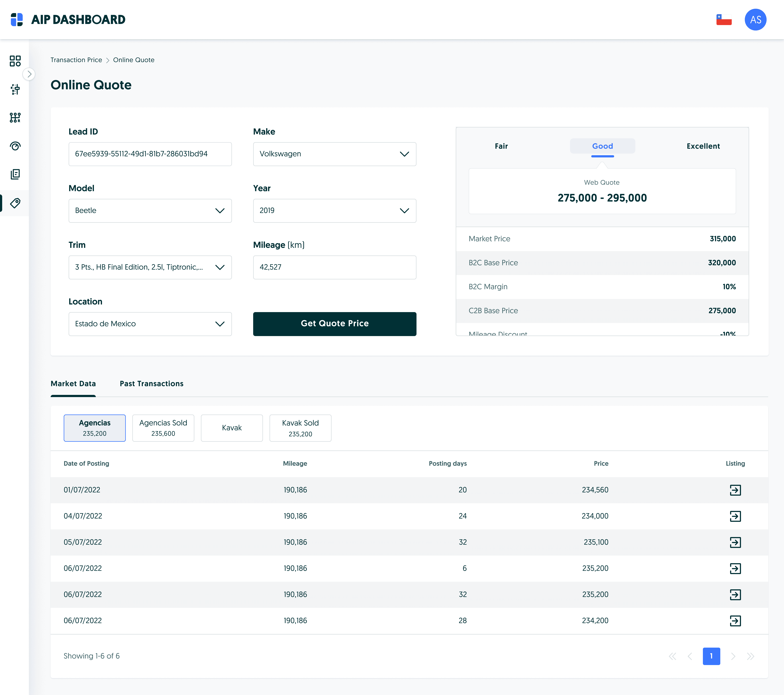Click the document list sidebar icon
Screen dimensions: 784x695
coord(15,174)
